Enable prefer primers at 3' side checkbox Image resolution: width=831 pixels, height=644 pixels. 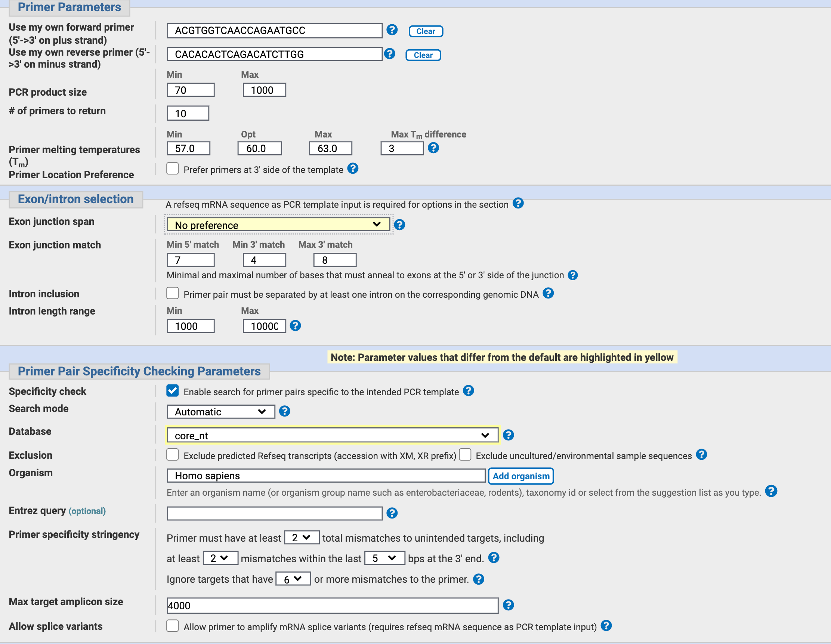pos(172,168)
